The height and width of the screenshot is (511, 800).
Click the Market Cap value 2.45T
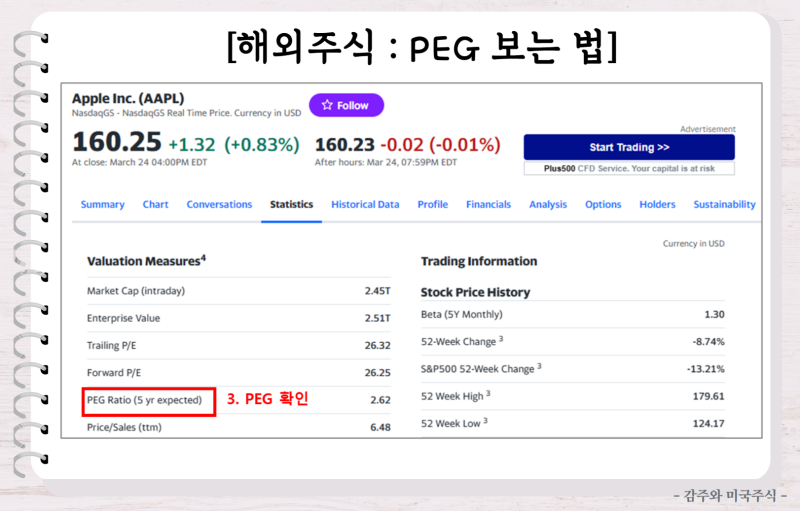tap(378, 291)
